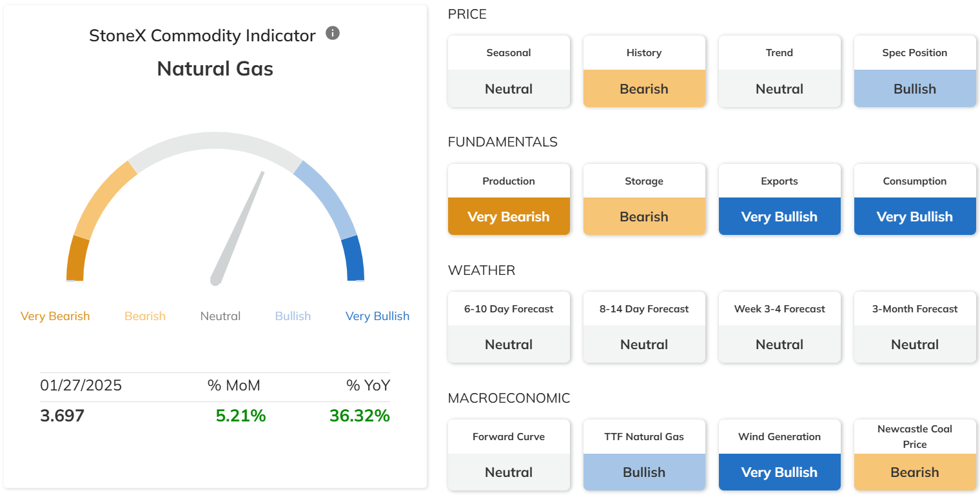
Task: Select the Exports fundamentals card
Action: point(779,199)
